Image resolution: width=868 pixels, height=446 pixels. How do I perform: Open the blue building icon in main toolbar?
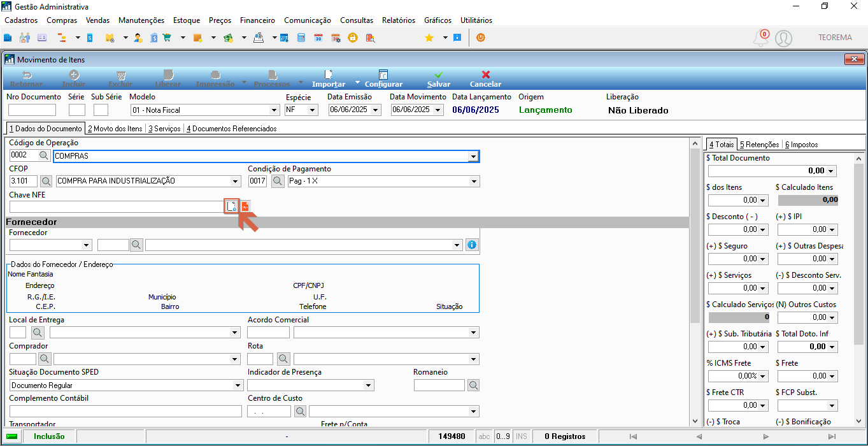pyautogui.click(x=8, y=38)
